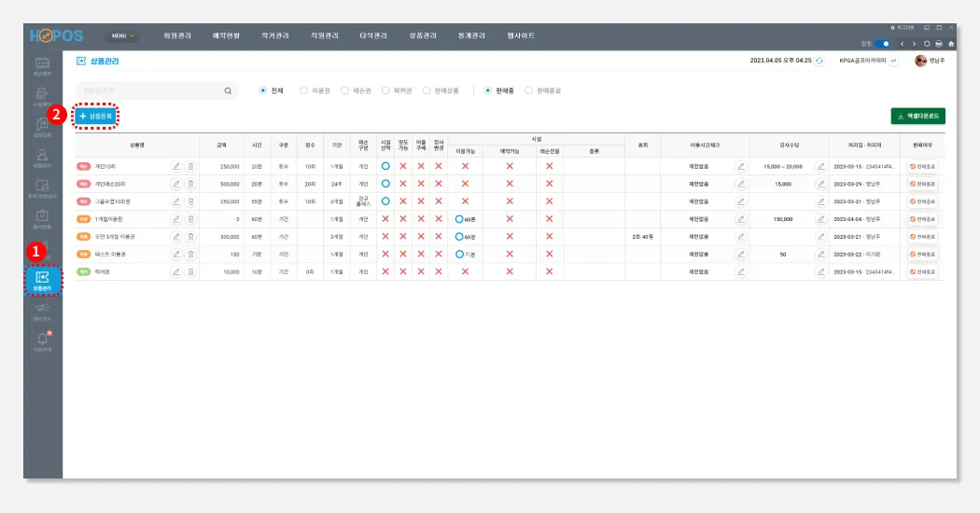This screenshot has height=513, width=980.
Task: Click 판매종료 for the 개인10회 row
Action: [922, 167]
